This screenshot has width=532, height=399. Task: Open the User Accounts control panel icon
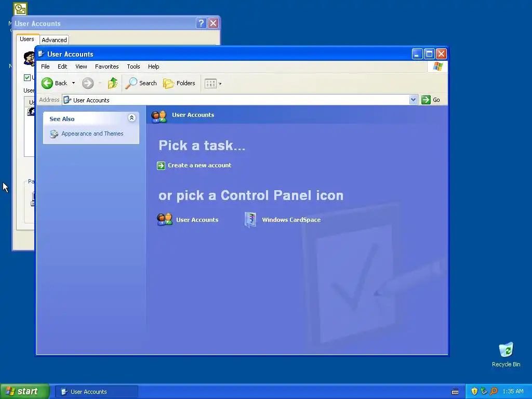click(x=165, y=220)
